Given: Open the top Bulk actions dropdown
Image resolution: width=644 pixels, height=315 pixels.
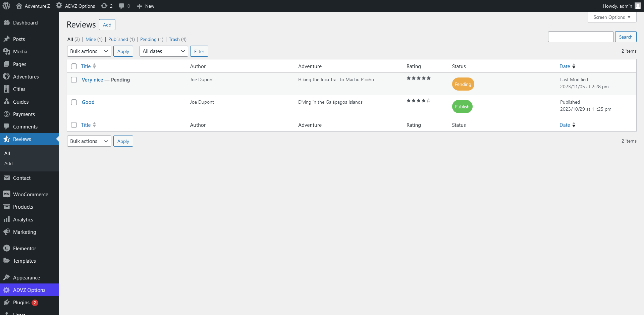Looking at the screenshot, I should click(x=89, y=51).
